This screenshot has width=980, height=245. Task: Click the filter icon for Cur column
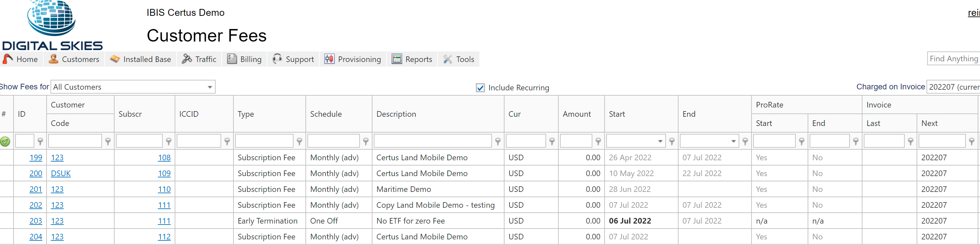point(552,141)
